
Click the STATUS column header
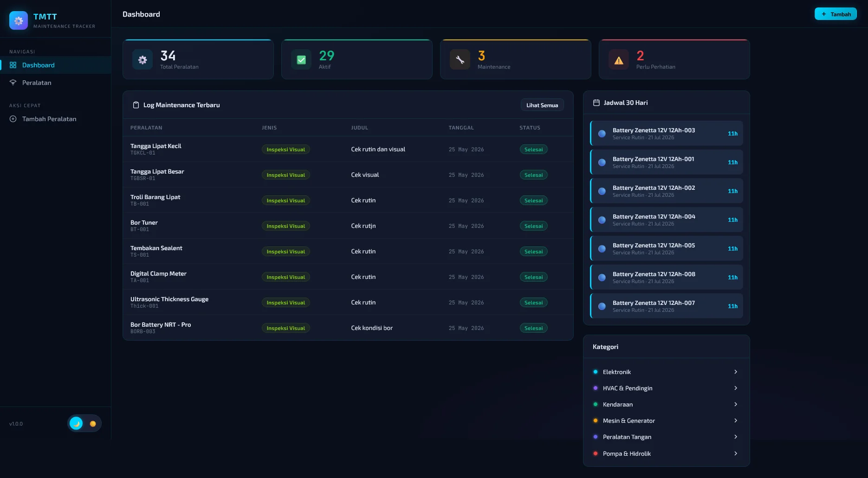(530, 128)
